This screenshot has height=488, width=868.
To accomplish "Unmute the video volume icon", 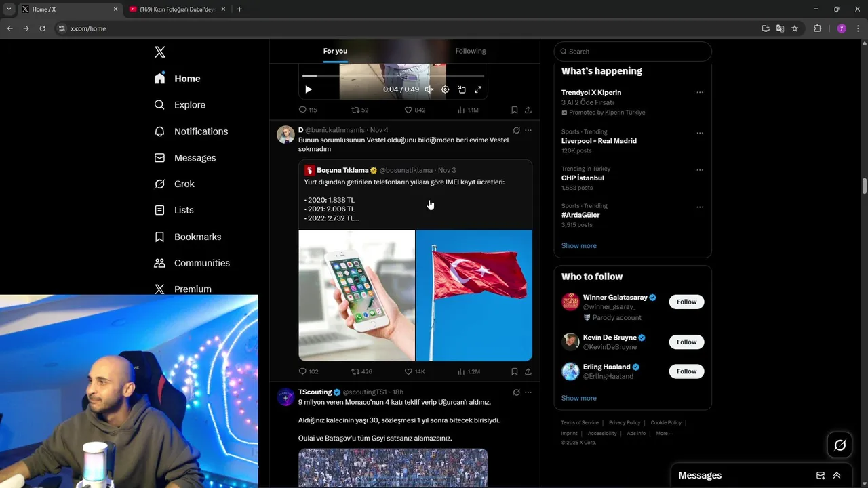I will [429, 89].
